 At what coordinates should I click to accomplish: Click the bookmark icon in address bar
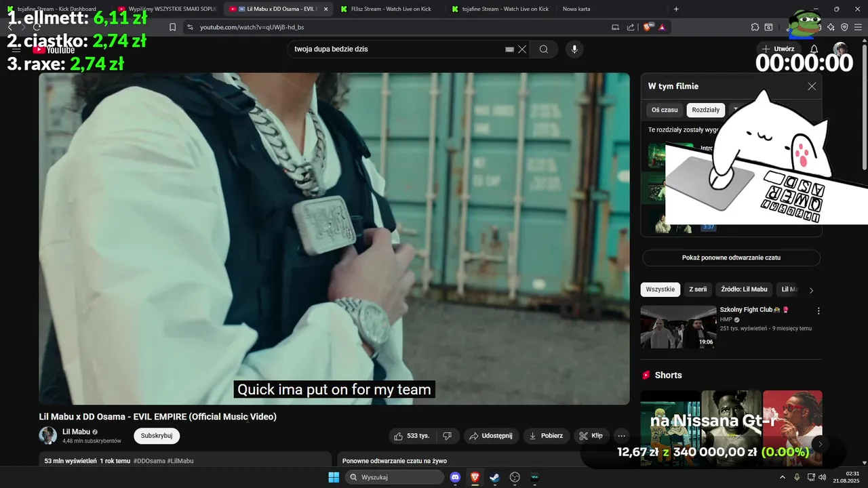pos(173,27)
